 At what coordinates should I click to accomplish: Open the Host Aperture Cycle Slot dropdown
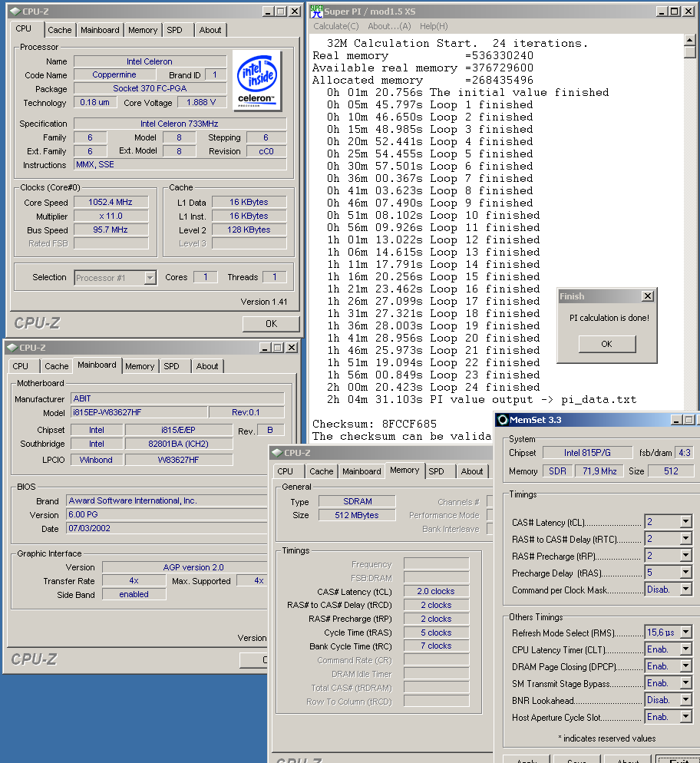pyautogui.click(x=686, y=717)
